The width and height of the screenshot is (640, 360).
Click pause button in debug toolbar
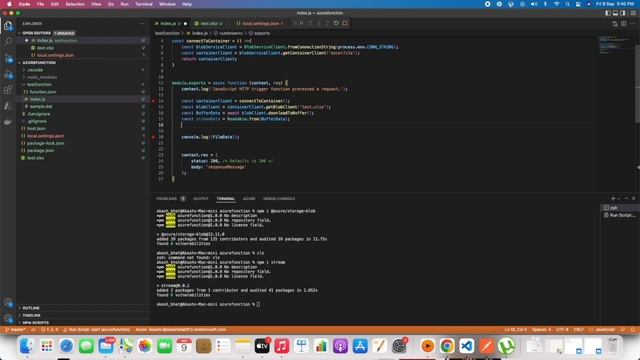pos(302,23)
